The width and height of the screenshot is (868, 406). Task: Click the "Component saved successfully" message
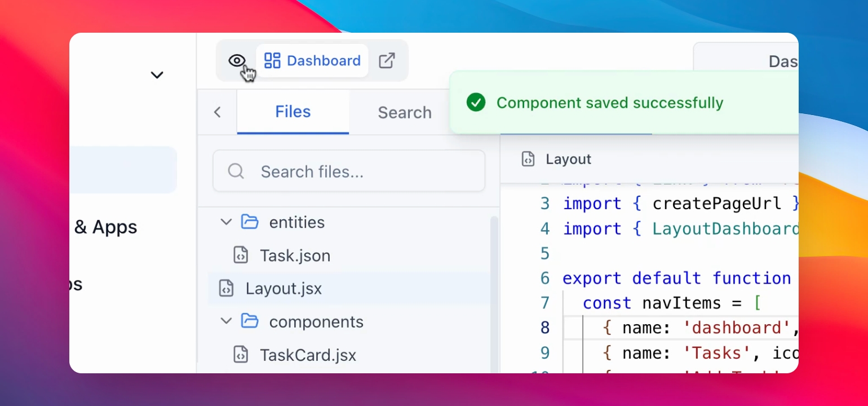(x=610, y=103)
